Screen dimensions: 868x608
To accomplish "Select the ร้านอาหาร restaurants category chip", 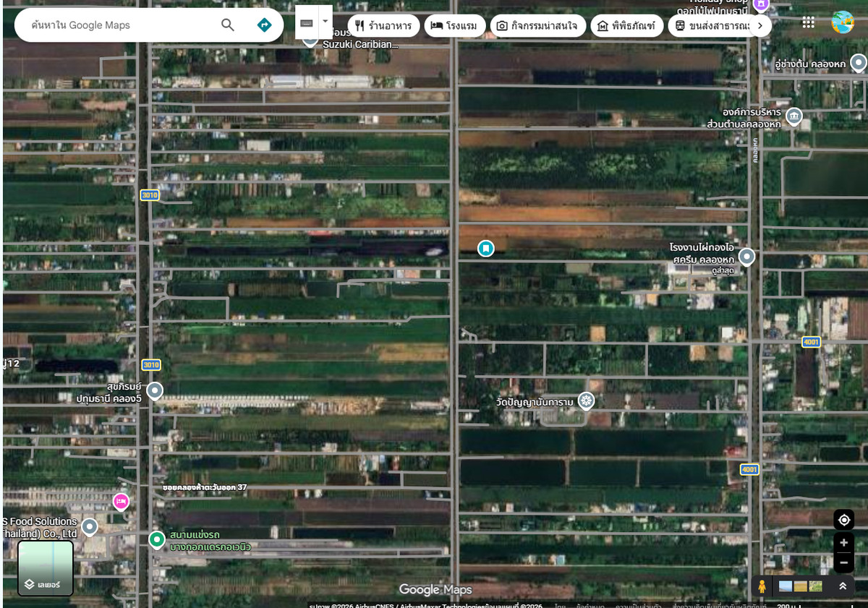I will pyautogui.click(x=383, y=26).
